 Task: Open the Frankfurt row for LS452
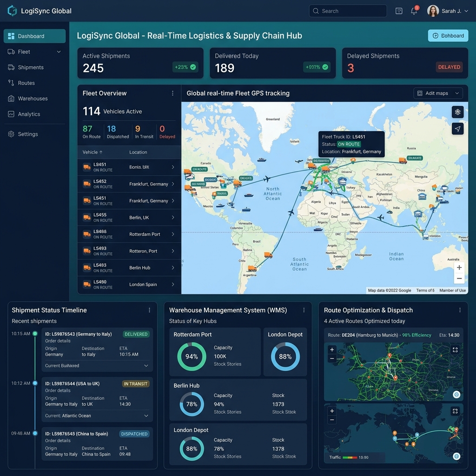(129, 184)
